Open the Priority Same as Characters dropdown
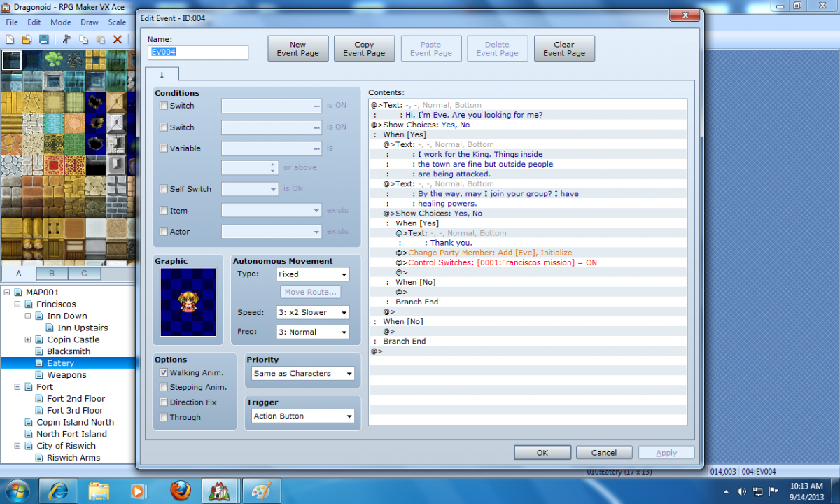 (x=303, y=374)
